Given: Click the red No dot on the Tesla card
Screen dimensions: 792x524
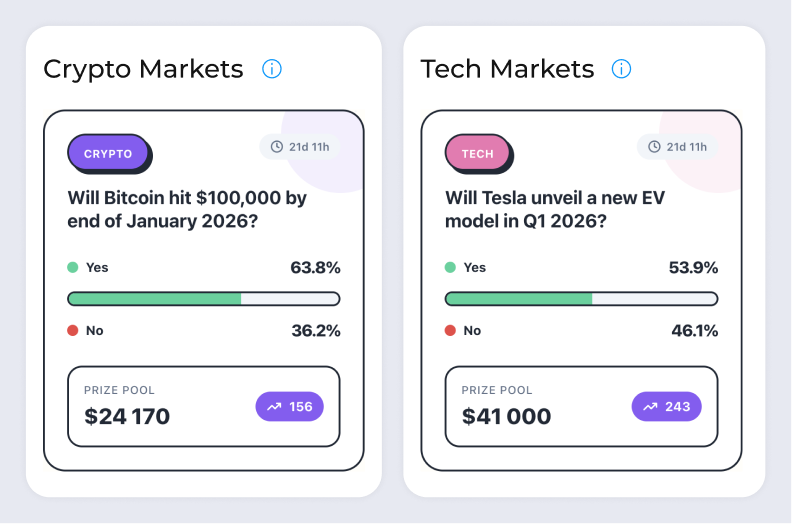Looking at the screenshot, I should click(450, 330).
